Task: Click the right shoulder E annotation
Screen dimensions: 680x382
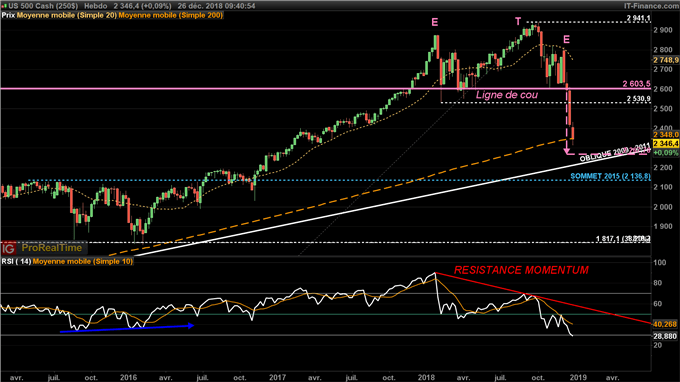Action: [566, 39]
